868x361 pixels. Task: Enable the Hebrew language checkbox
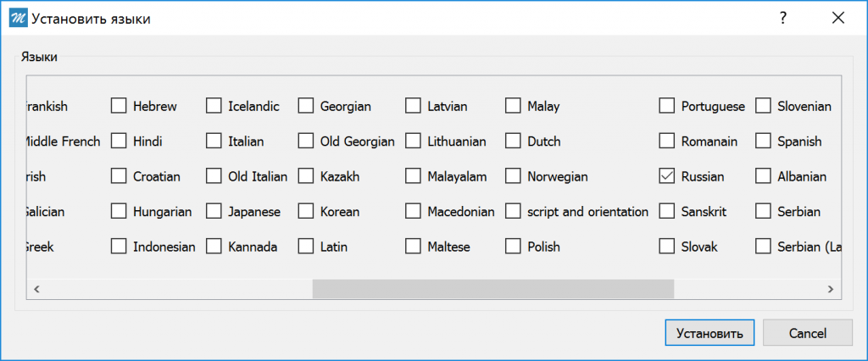point(119,106)
